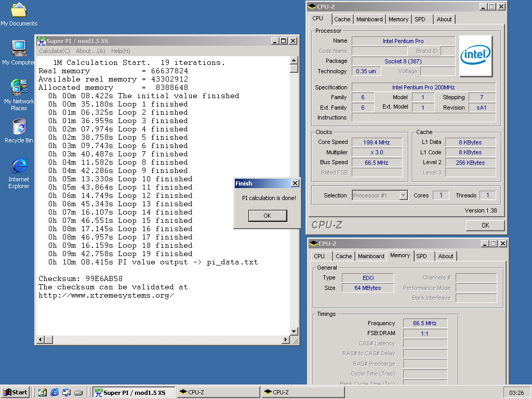This screenshot has height=399, width=532.
Task: Open Cache tab in upper CPU-Z window
Action: 342,19
